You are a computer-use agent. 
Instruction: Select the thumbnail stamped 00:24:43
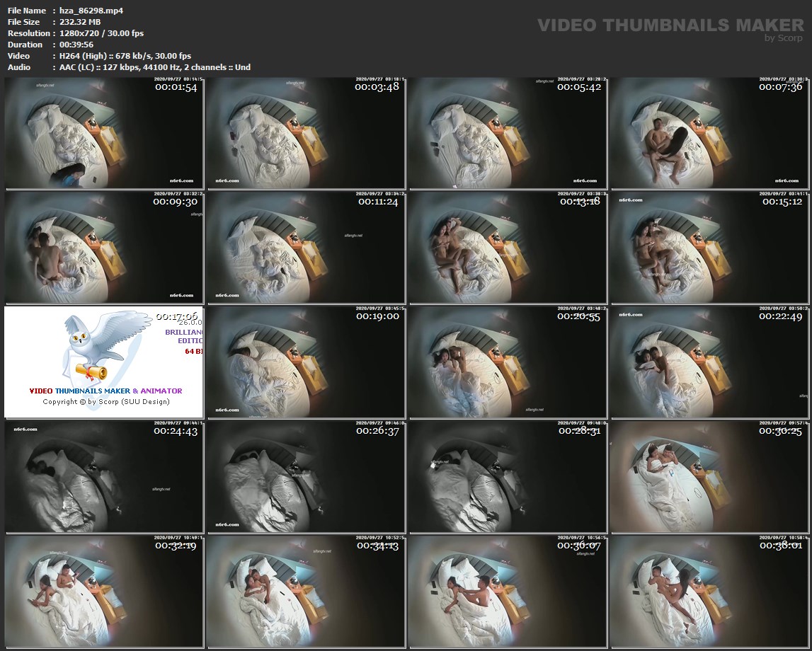(104, 477)
